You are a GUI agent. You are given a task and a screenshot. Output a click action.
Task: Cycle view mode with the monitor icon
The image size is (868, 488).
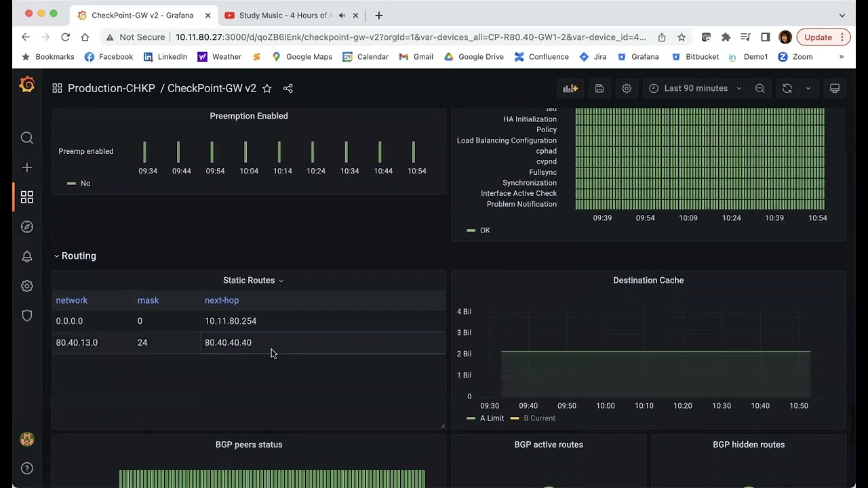coord(835,88)
